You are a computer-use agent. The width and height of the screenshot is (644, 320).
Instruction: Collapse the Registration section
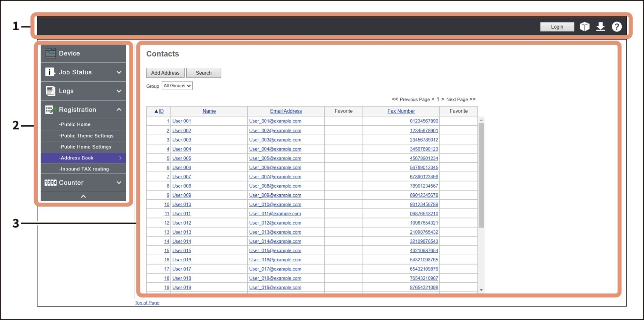click(x=119, y=110)
